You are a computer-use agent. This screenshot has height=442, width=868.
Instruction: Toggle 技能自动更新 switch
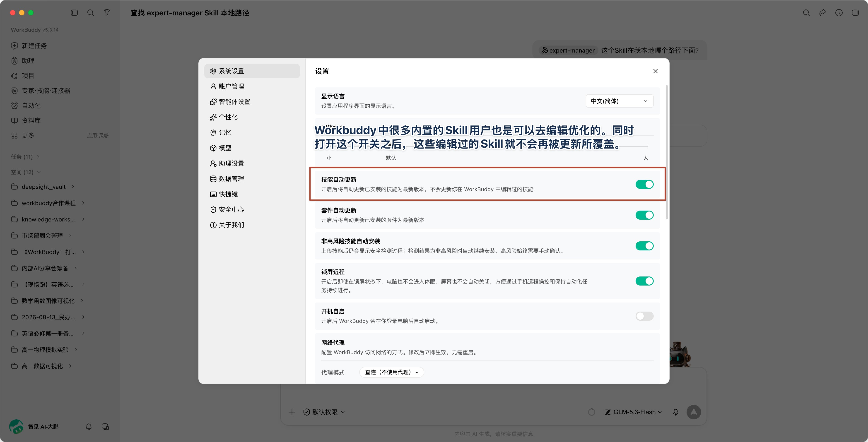tap(644, 184)
